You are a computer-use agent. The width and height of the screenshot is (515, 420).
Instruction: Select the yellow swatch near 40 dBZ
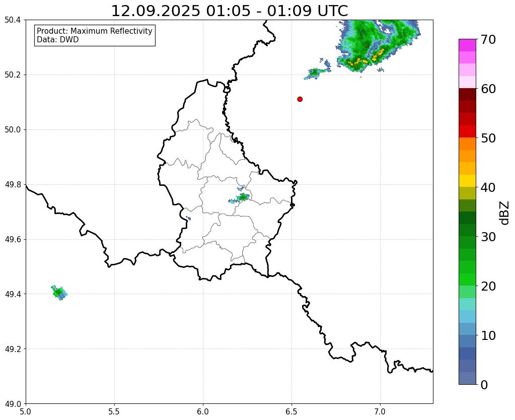click(467, 181)
